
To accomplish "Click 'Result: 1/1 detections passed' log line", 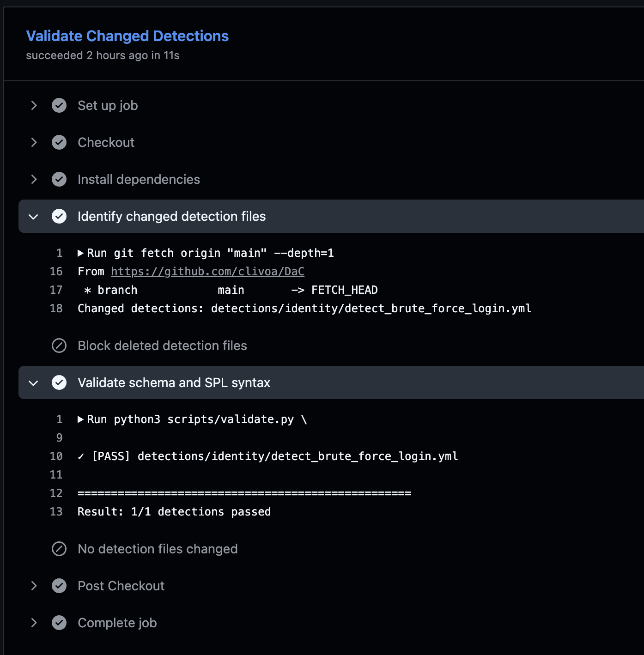I will coord(174,512).
